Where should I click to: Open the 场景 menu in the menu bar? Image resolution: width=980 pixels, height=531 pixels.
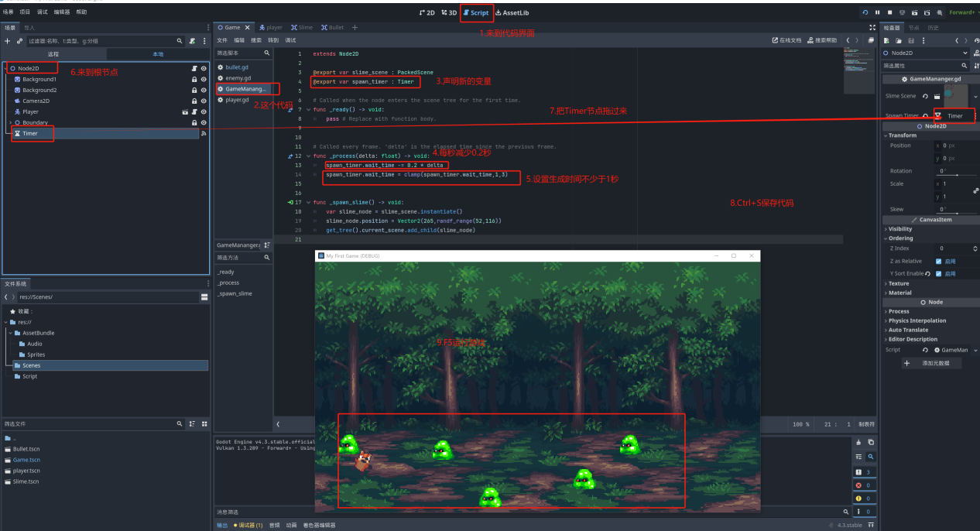pos(9,12)
